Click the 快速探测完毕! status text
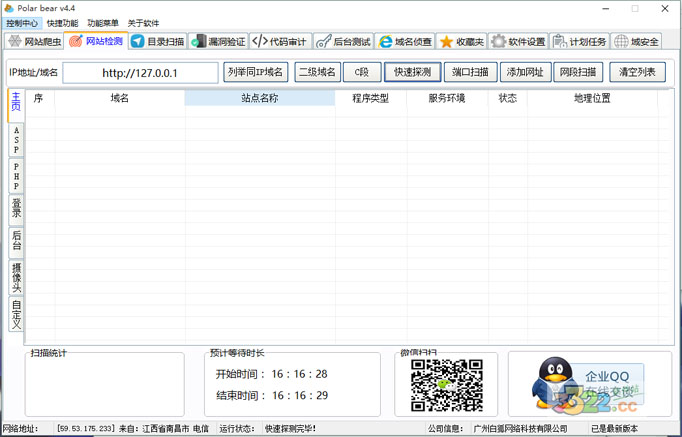The height and width of the screenshot is (437, 682). 291,429
